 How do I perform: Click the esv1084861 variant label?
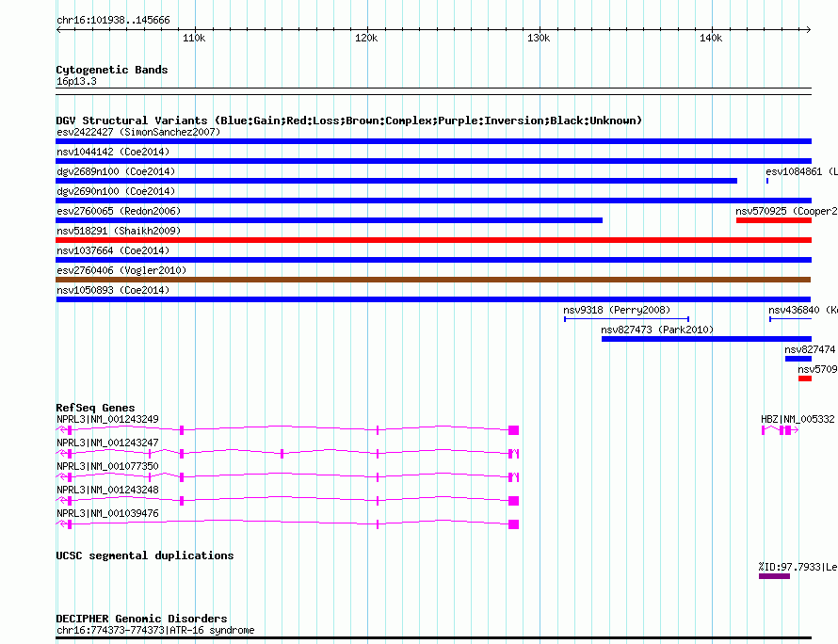coord(801,171)
